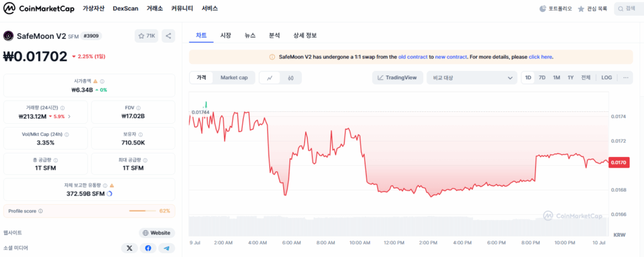Viewport: 644px width, 257px height.
Task: Open the SafeMoon V2 coin logo
Action: coord(8,36)
